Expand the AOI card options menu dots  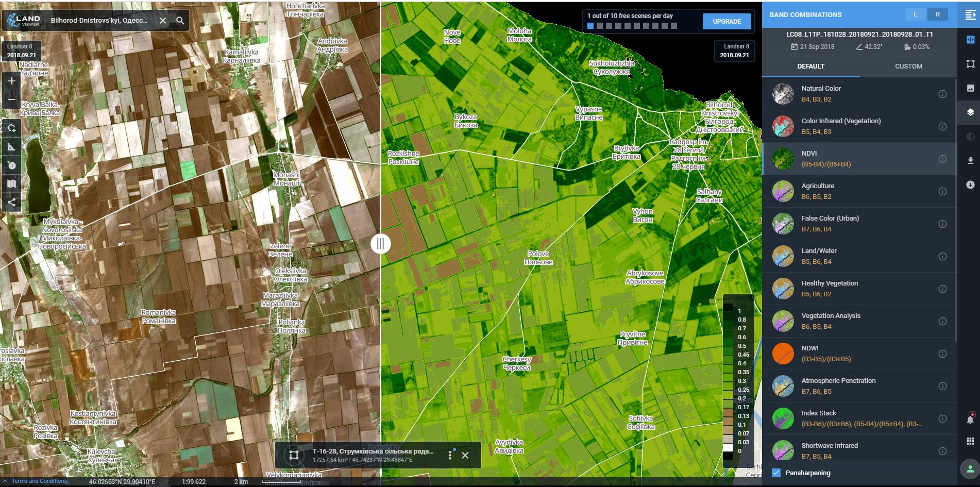point(450,455)
